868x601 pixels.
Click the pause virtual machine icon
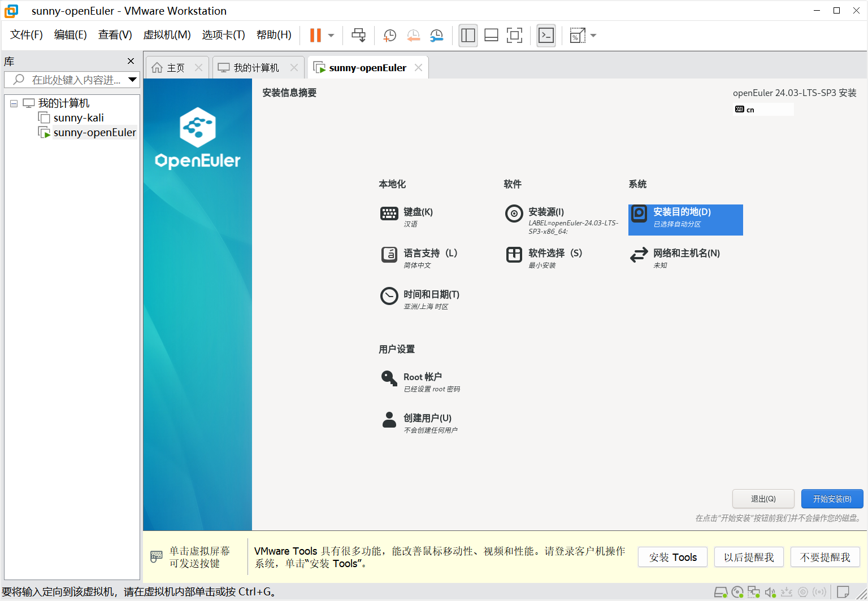click(x=315, y=35)
